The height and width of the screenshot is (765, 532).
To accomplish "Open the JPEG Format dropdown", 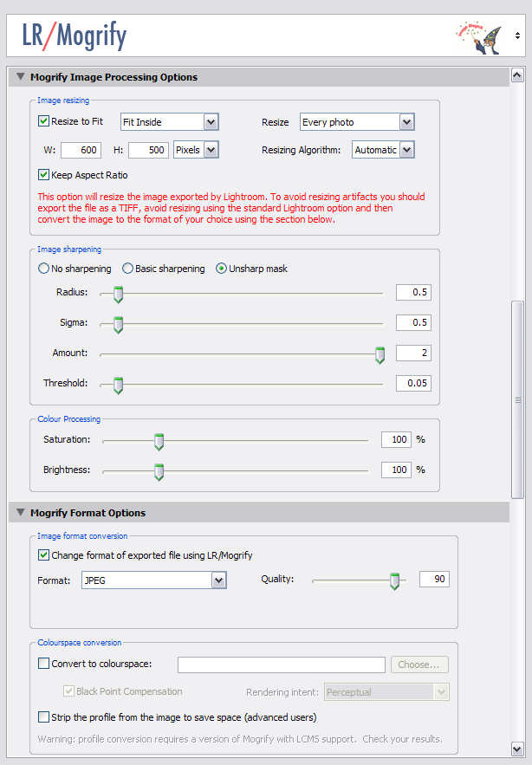I will coord(153,580).
